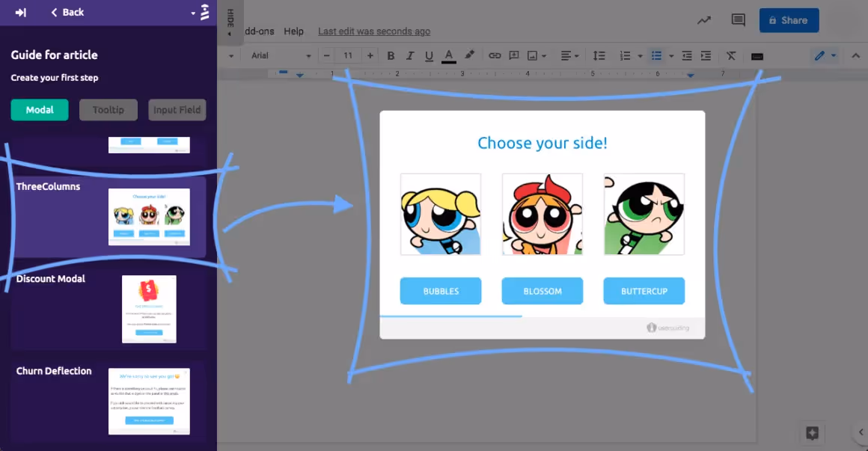Click the HIDE tab to hide the panel
Viewport: 868px width, 451px height.
[230, 22]
